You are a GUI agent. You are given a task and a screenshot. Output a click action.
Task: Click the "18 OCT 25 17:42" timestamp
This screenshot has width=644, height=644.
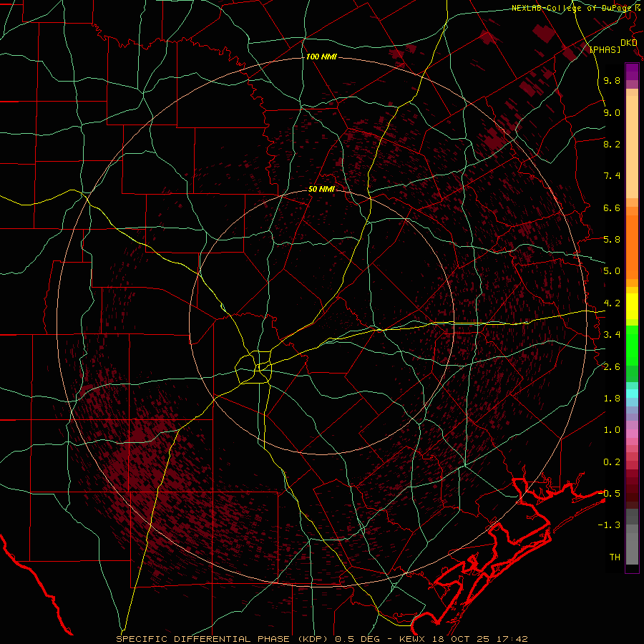pyautogui.click(x=479, y=639)
